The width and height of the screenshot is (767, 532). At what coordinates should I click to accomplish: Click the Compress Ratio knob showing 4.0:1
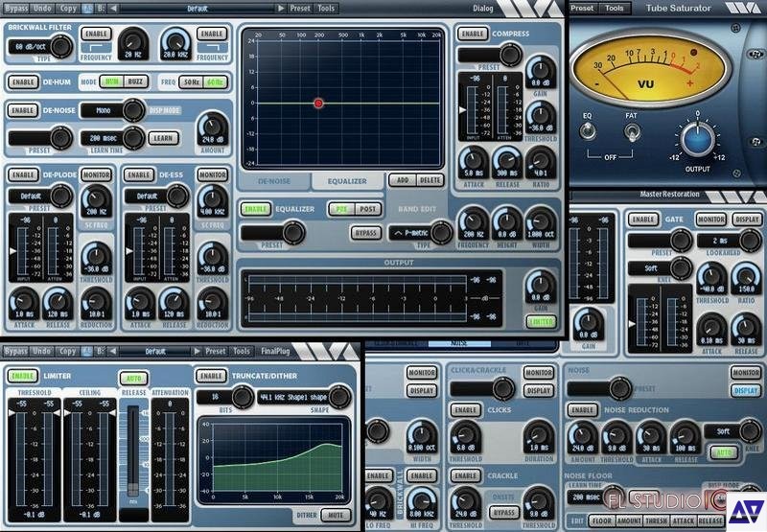tap(541, 162)
